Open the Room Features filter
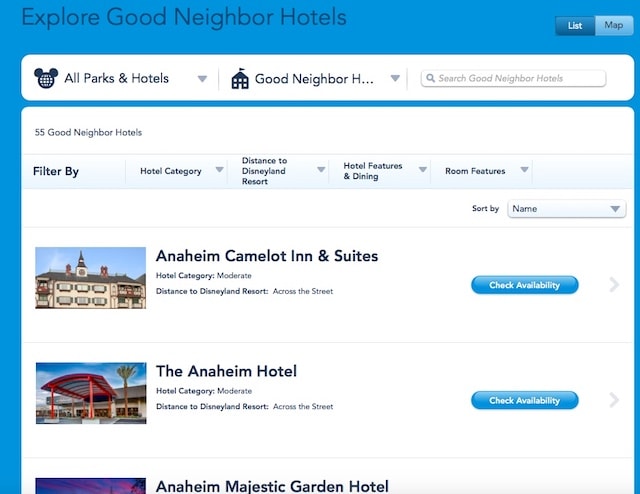Viewport: 640px width, 494px height. (x=481, y=171)
